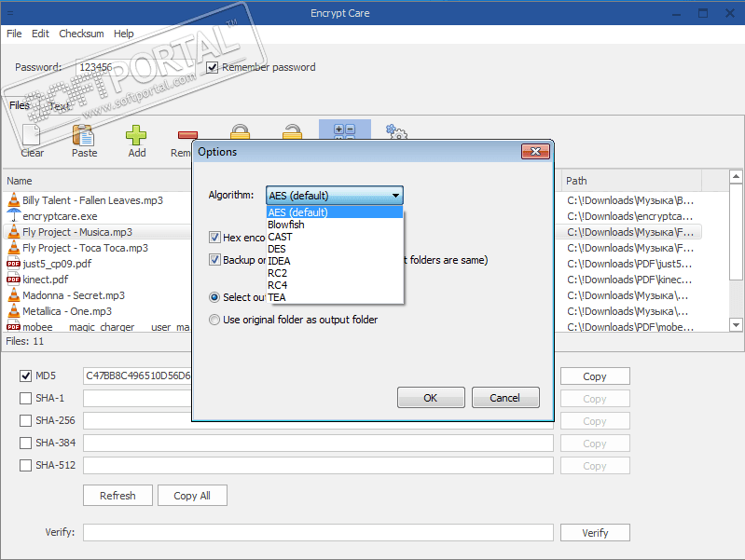Select row 'Fly Project - Musica.mp3'
The width and height of the screenshot is (745, 560).
coord(97,232)
